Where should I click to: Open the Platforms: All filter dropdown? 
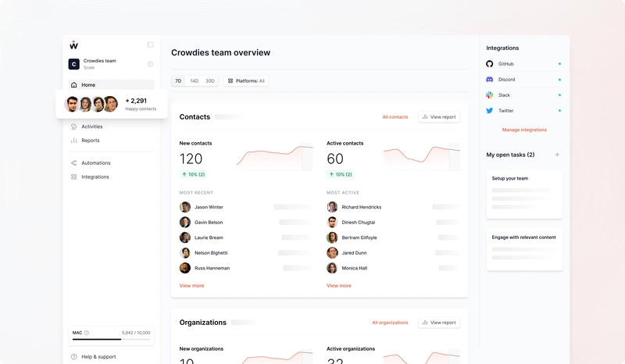pyautogui.click(x=246, y=81)
